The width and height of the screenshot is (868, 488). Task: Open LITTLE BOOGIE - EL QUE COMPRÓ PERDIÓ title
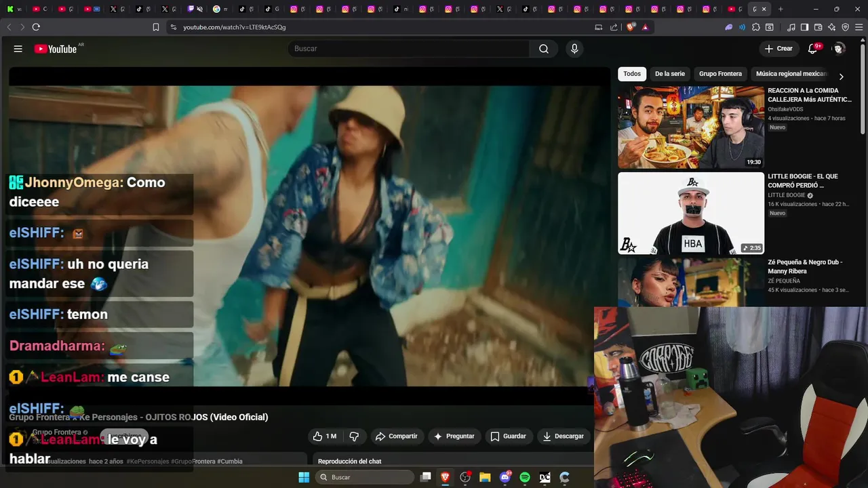(x=803, y=181)
